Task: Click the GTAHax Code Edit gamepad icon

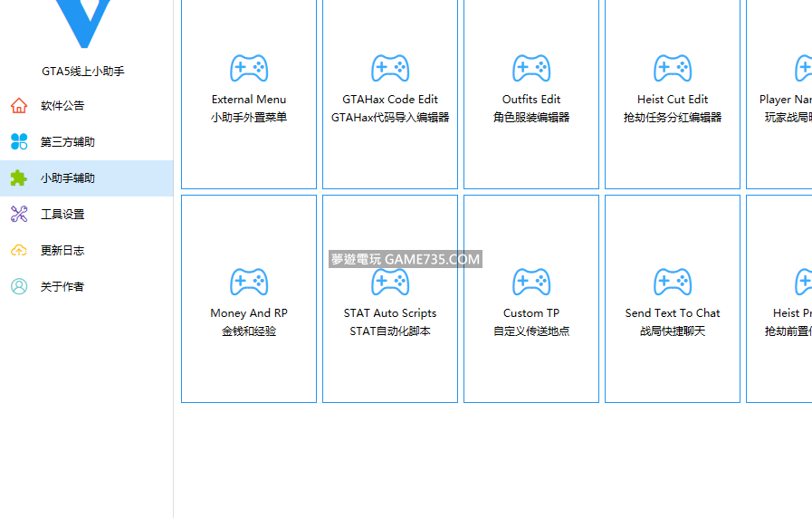Action: pos(390,69)
